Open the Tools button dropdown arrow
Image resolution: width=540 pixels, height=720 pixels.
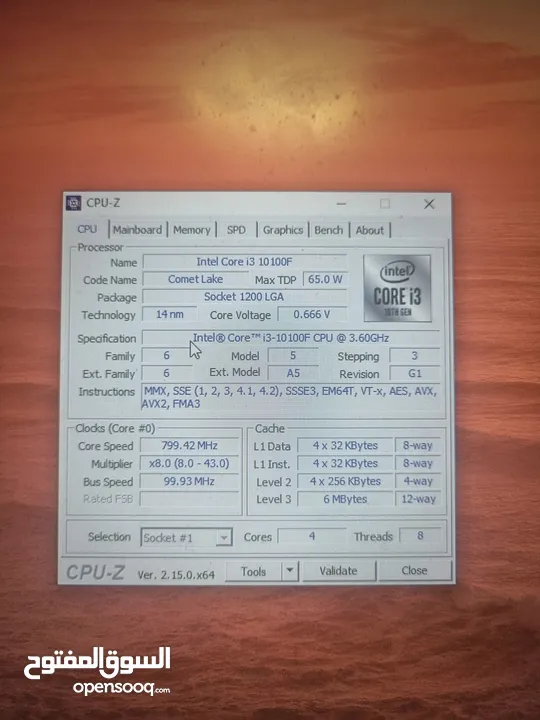[289, 571]
